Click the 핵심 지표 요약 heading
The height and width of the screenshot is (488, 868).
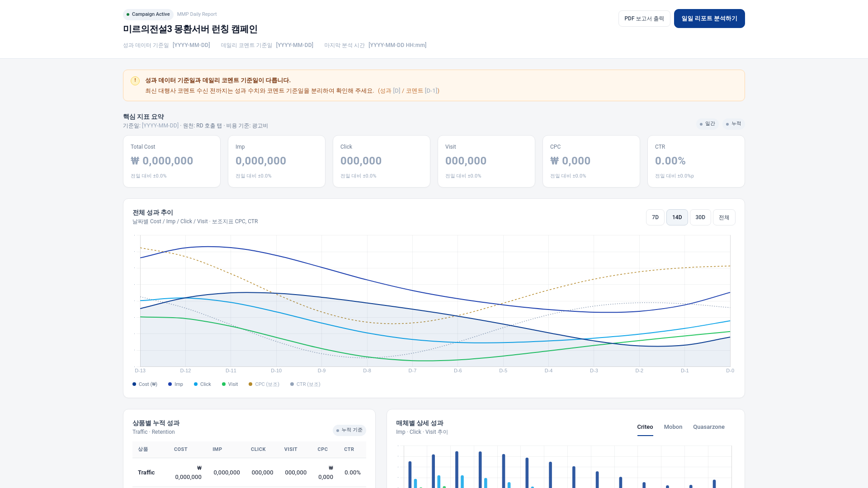click(x=143, y=117)
